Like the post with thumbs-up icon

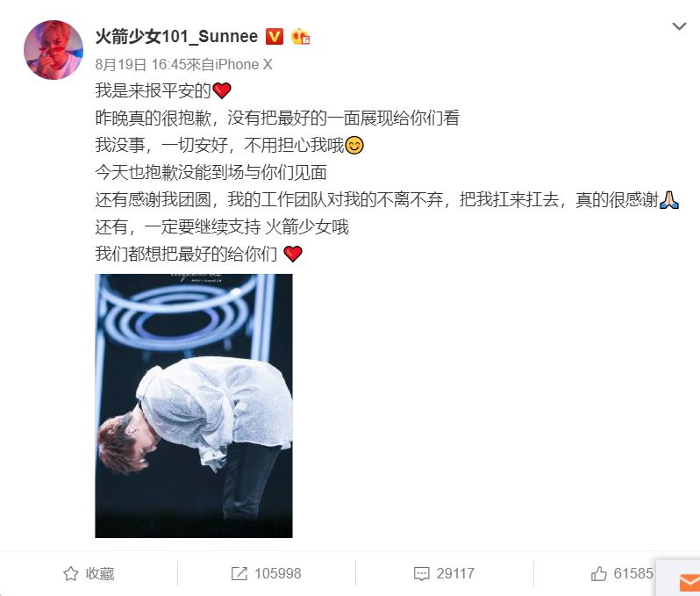598,573
